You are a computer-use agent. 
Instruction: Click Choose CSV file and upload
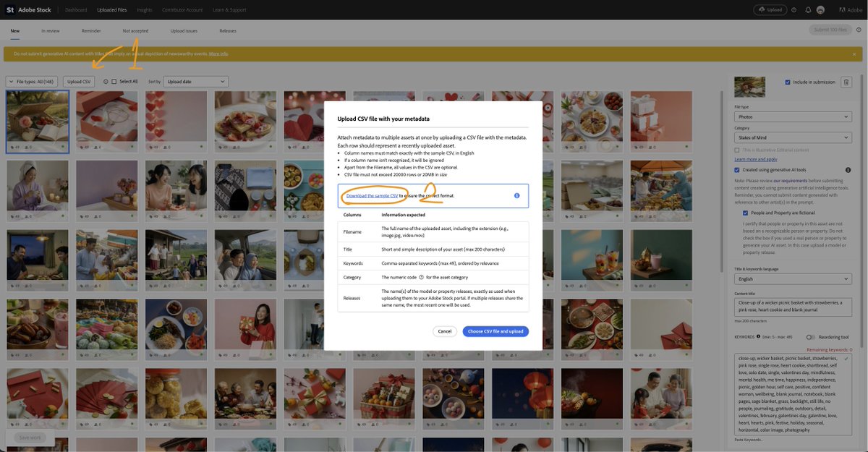496,331
